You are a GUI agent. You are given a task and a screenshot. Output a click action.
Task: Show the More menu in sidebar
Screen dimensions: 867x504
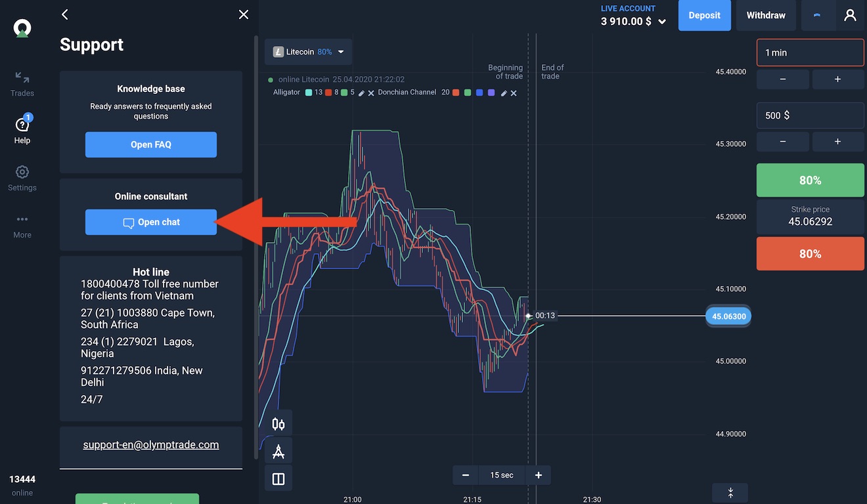[22, 226]
